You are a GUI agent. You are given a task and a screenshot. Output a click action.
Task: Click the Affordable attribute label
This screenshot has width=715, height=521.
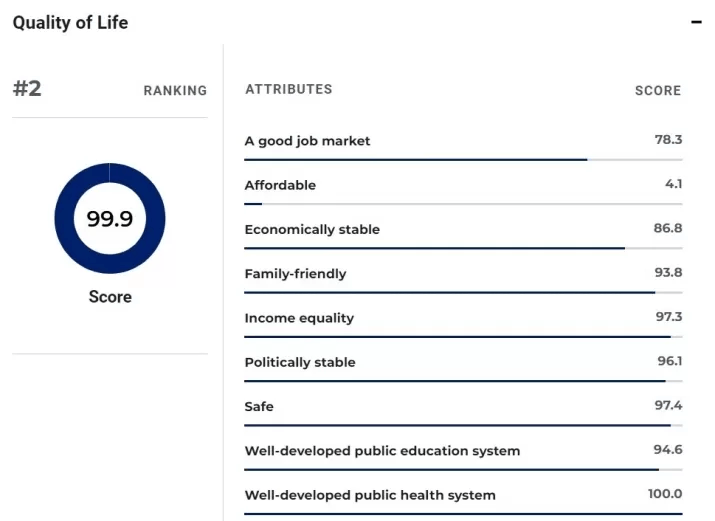pos(280,185)
